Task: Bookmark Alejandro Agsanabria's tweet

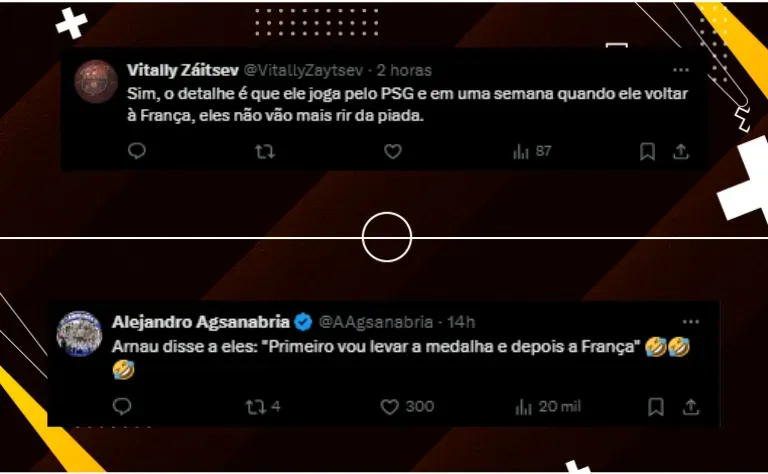Action: tap(656, 406)
